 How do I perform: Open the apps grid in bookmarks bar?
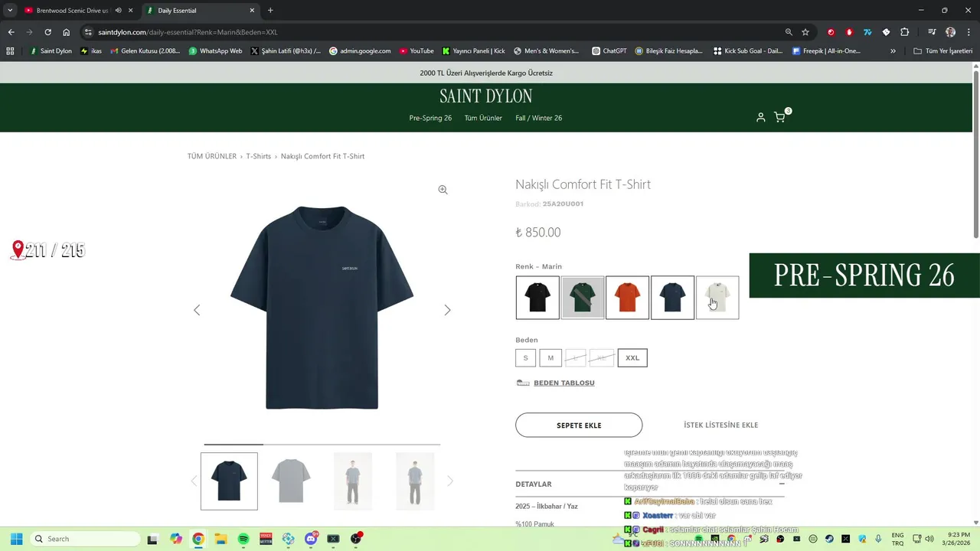(x=10, y=51)
